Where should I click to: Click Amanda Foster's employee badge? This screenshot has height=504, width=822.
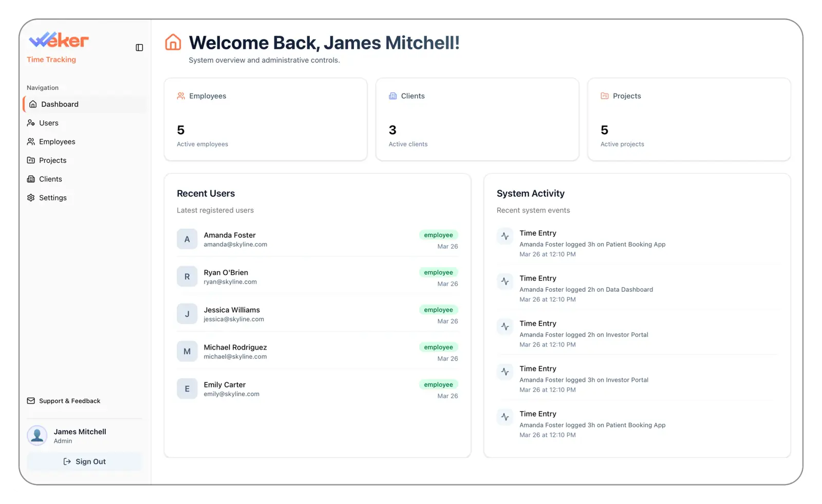click(x=438, y=235)
